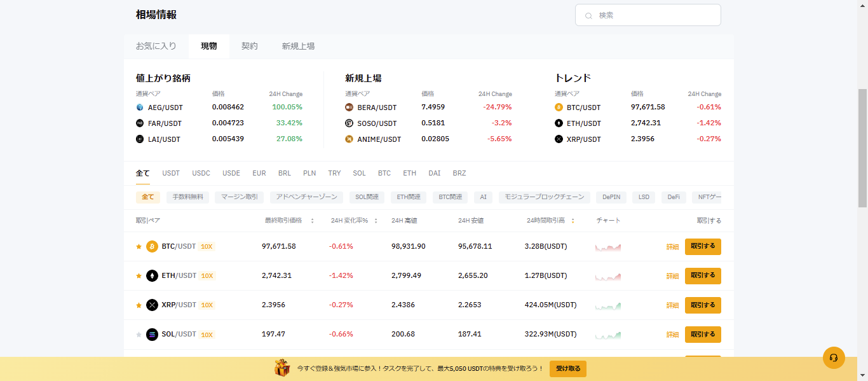Screen dimensions: 868x381
Task: Click the BERA coin icon under 新規上場
Action: (x=349, y=107)
